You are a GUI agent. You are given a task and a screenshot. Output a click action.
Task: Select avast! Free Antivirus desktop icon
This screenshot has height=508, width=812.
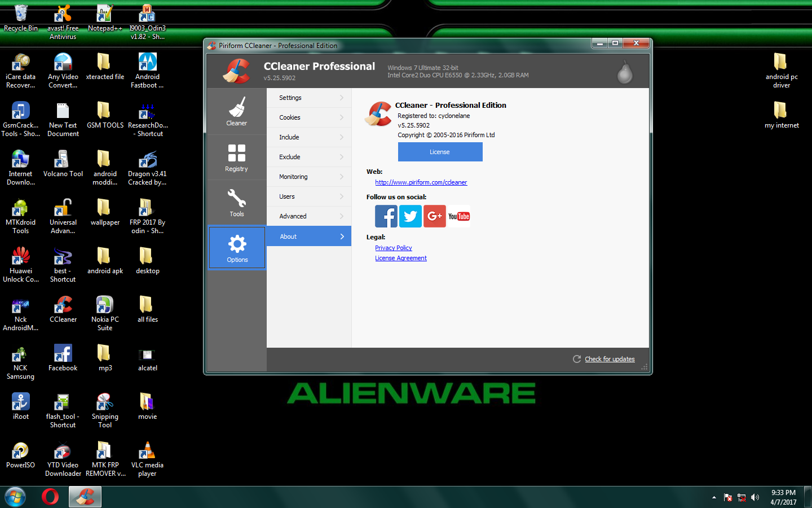pos(63,23)
